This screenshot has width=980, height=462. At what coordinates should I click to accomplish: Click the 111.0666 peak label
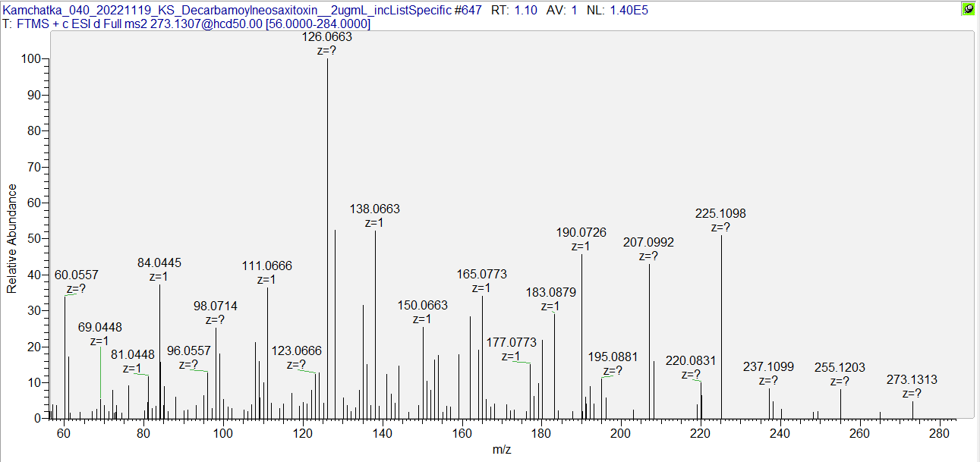(x=266, y=266)
